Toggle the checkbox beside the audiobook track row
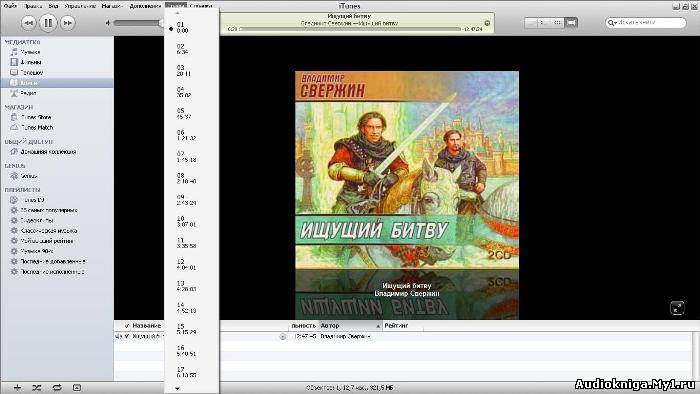Viewport: 700px width, 394px height. tap(127, 336)
